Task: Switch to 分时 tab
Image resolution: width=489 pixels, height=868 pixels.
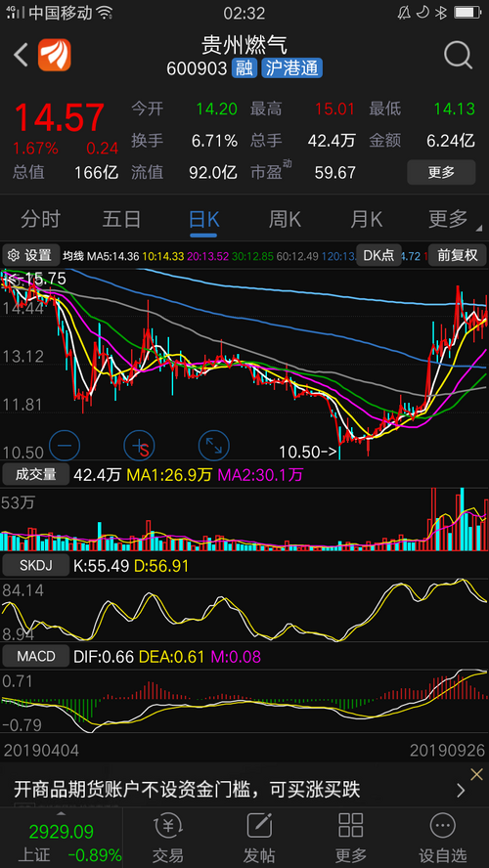Action: (x=40, y=220)
